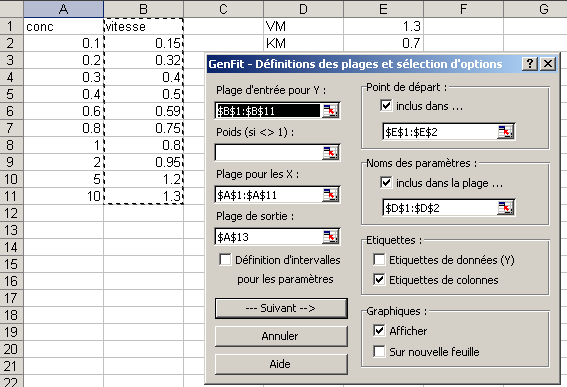Select column D header
Viewport: 567px width, 387px height.
(x=303, y=9)
